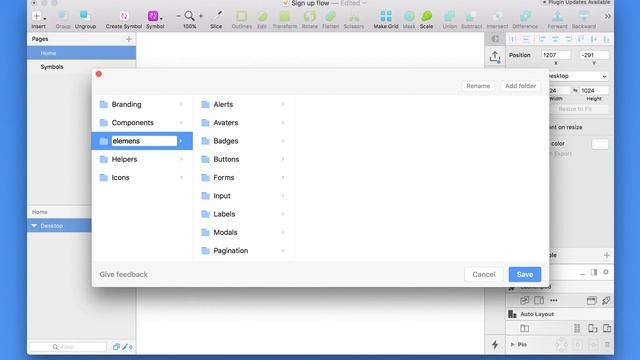Open the Avaters folder

[x=244, y=123]
